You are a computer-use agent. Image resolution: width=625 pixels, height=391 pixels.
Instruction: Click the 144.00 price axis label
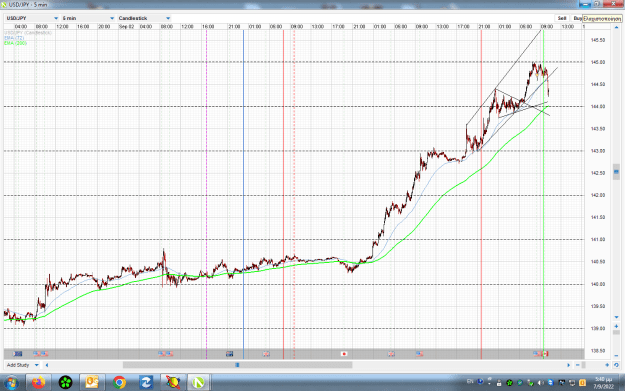click(597, 106)
